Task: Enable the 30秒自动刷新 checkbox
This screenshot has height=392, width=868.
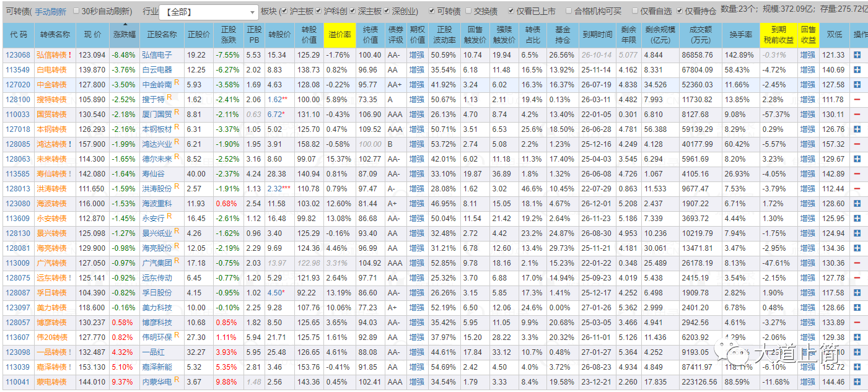Action: point(76,11)
